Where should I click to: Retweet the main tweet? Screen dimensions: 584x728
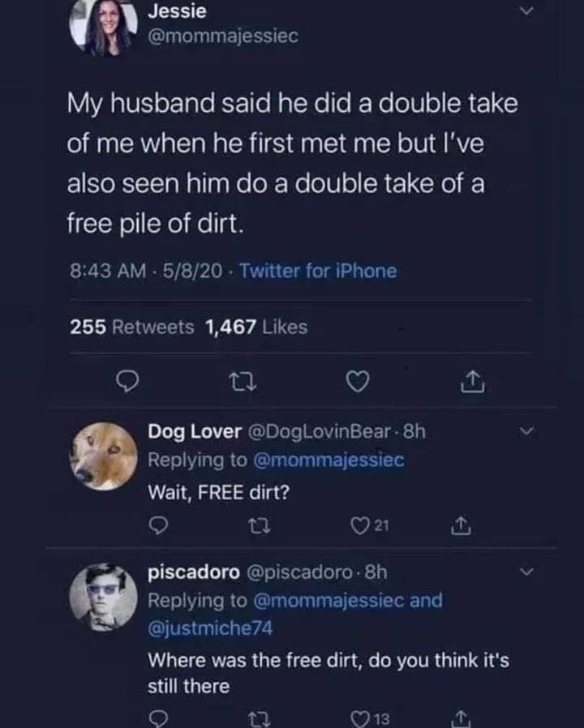point(243,381)
